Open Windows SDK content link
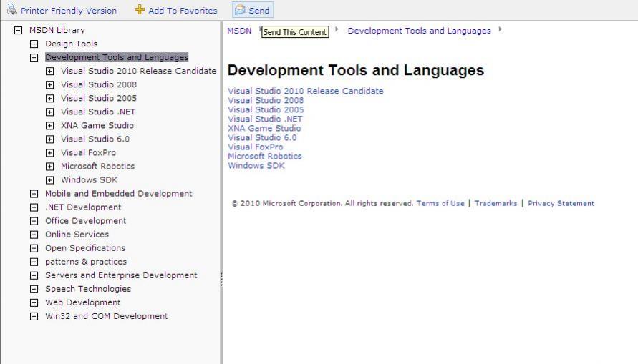This screenshot has width=638, height=364. coord(256,166)
